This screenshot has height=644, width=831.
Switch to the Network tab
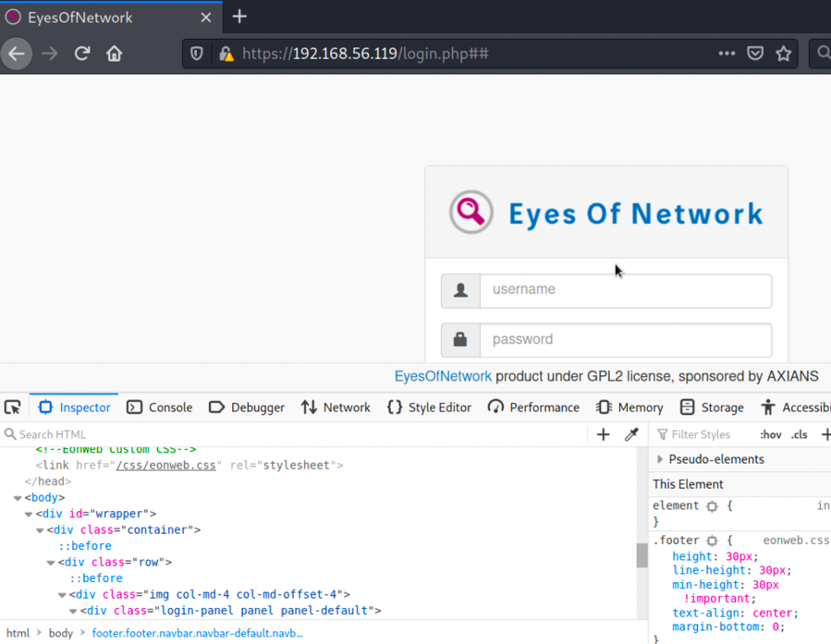pos(336,407)
